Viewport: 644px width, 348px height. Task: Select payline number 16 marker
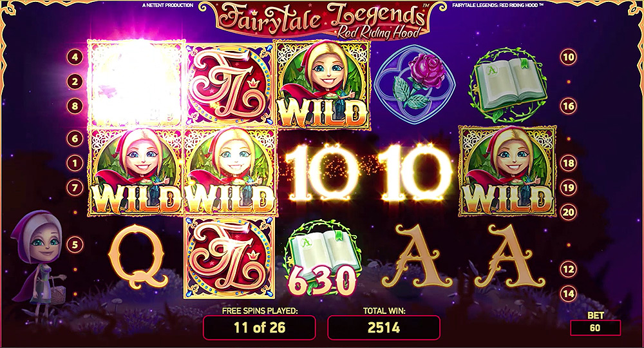click(569, 106)
